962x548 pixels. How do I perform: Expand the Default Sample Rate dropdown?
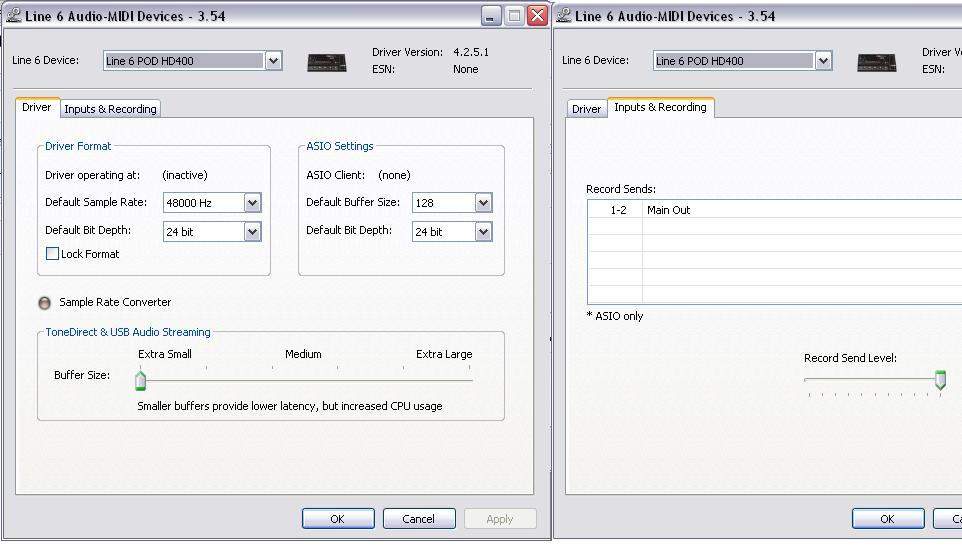[252, 203]
